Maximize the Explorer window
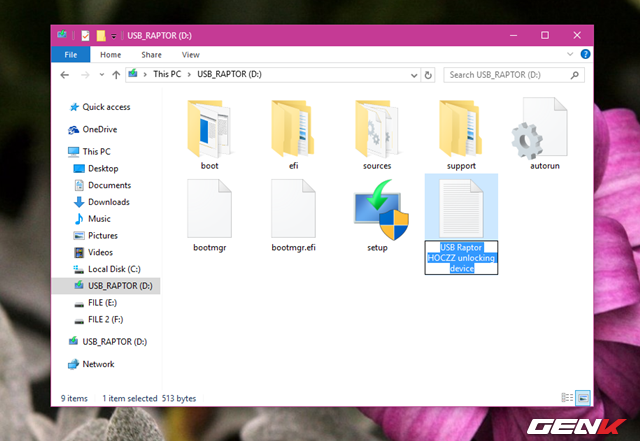Viewport: 640px width, 441px height. pos(545,36)
